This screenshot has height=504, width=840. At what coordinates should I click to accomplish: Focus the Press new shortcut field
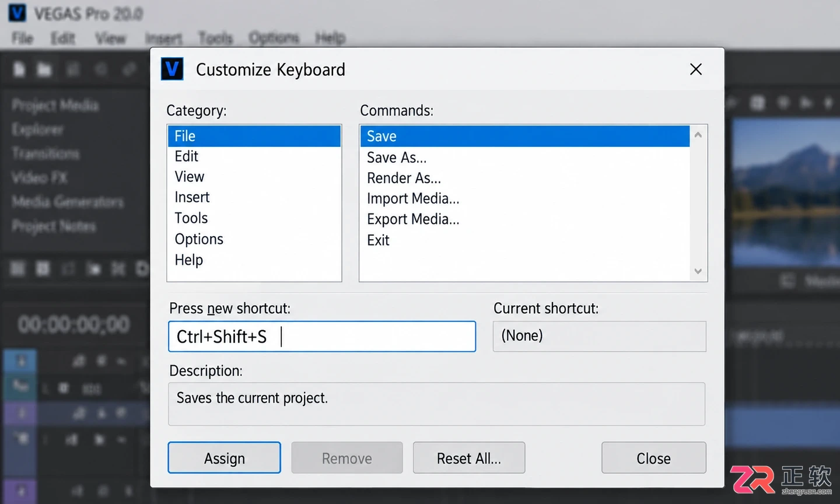tap(322, 337)
